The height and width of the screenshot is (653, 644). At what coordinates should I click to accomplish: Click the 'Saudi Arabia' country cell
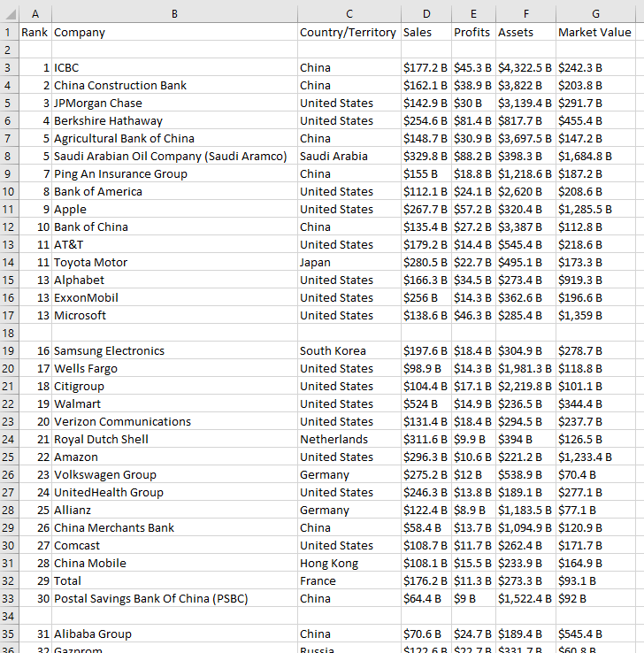tap(349, 156)
